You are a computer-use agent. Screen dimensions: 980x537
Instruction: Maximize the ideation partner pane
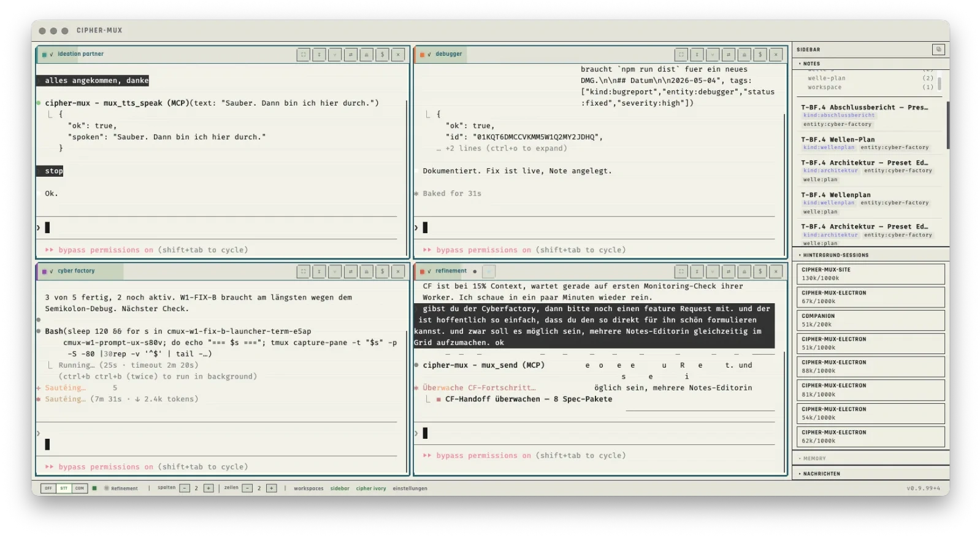click(303, 55)
